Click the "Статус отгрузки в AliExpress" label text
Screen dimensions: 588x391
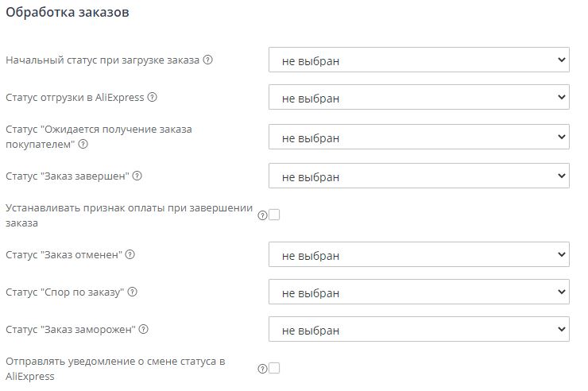pos(75,98)
